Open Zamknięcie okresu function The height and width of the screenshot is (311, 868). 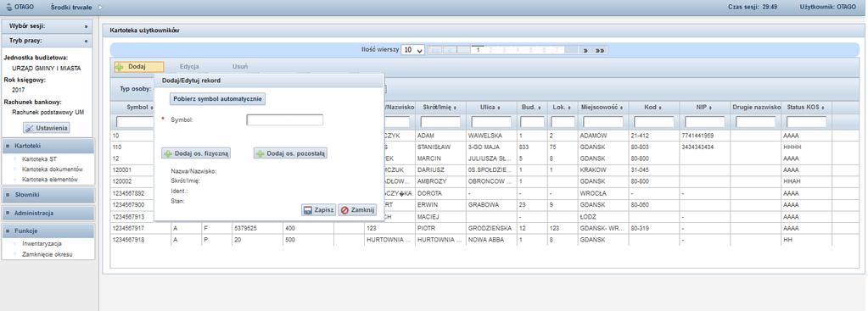tap(47, 255)
